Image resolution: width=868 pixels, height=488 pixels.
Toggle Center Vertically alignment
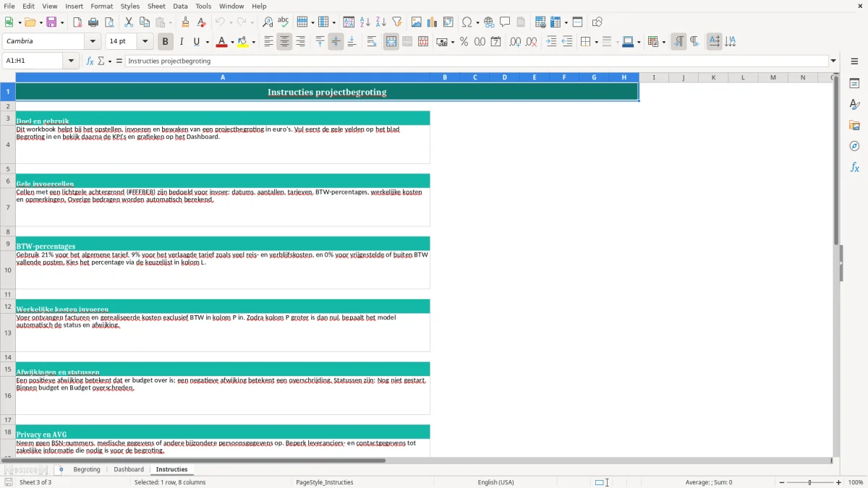[336, 42]
